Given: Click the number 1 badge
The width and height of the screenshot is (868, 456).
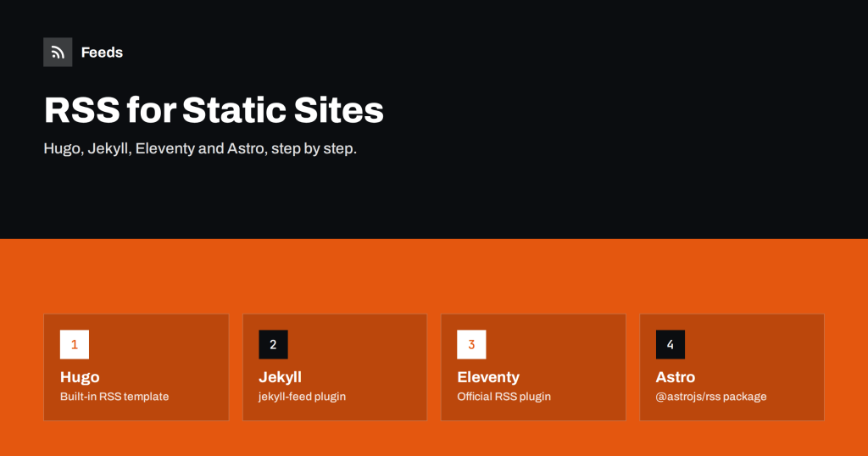Looking at the screenshot, I should click(75, 344).
